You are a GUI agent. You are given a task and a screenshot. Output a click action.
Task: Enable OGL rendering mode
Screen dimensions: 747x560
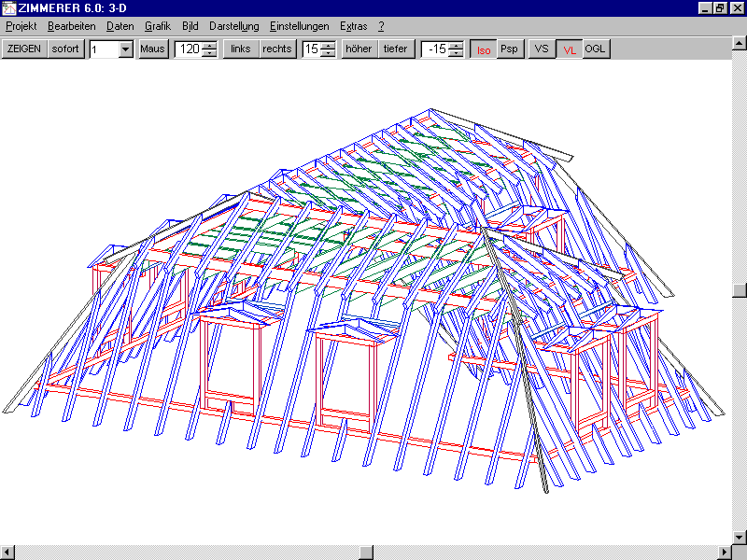coord(596,49)
